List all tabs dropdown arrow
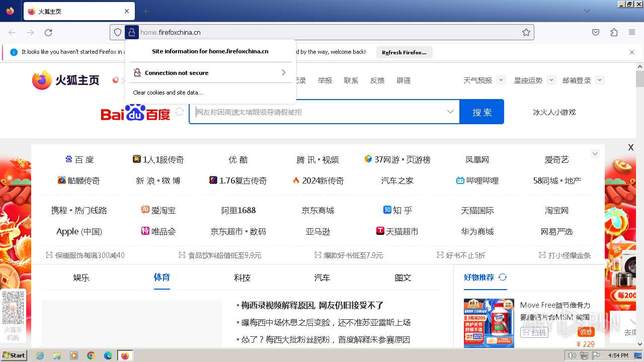Image resolution: width=644 pixels, height=362 pixels. click(x=587, y=11)
